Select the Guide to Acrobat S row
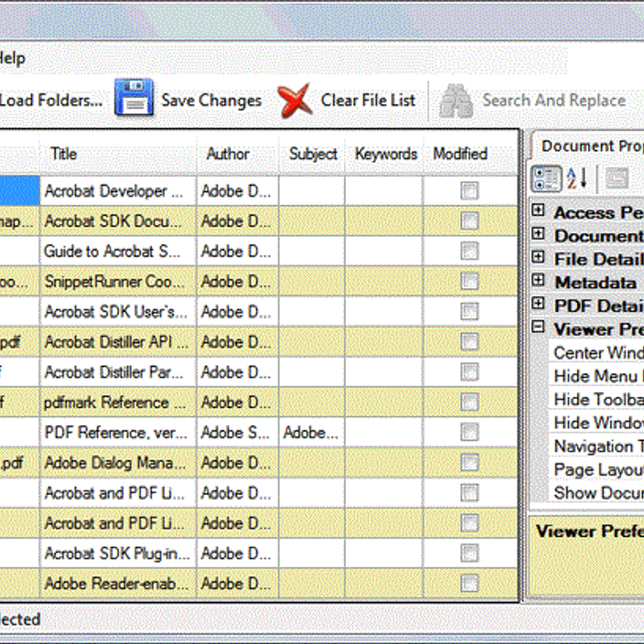Viewport: 644px width, 644px height. 115,251
